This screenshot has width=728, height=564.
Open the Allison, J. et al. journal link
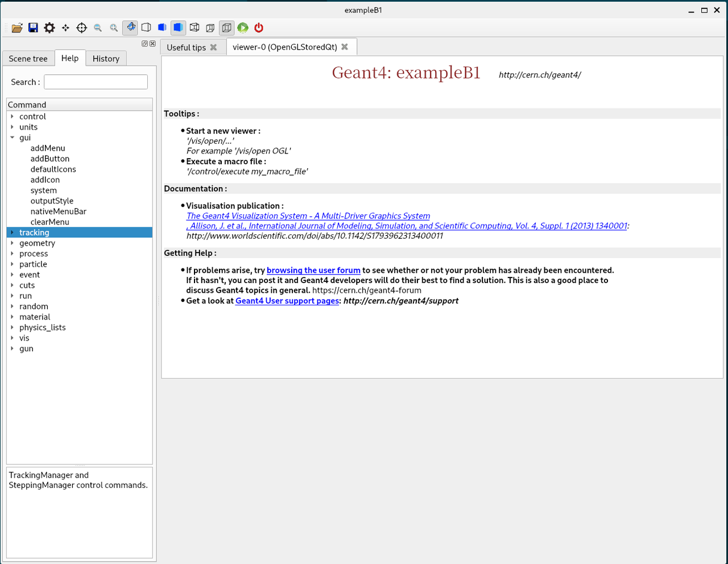(x=407, y=226)
